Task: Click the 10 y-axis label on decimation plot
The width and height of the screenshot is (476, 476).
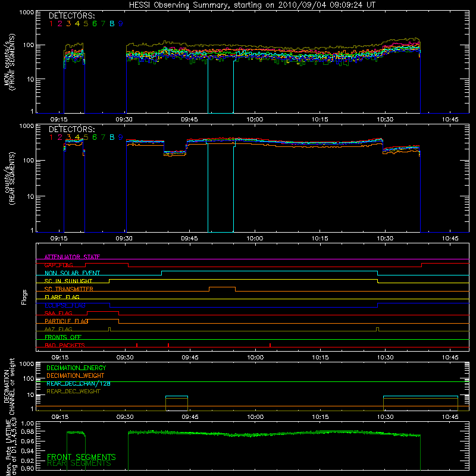Action: click(31, 395)
